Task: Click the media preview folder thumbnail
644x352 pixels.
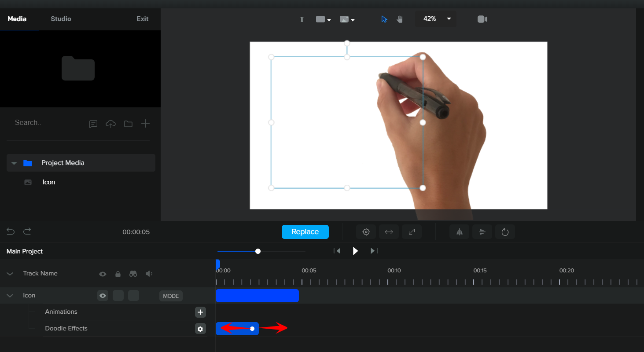Action: (x=78, y=68)
